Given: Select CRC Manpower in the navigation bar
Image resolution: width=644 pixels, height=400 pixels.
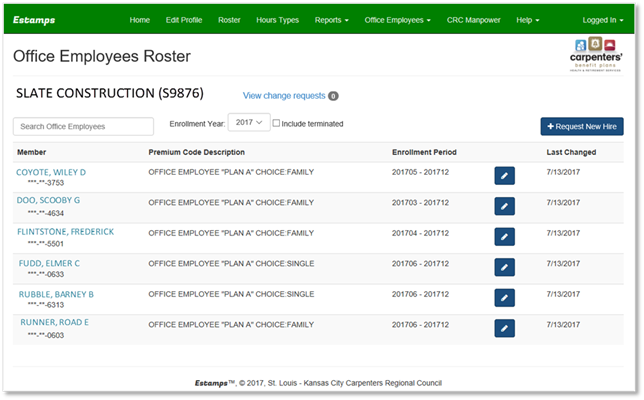Looking at the screenshot, I should [474, 20].
